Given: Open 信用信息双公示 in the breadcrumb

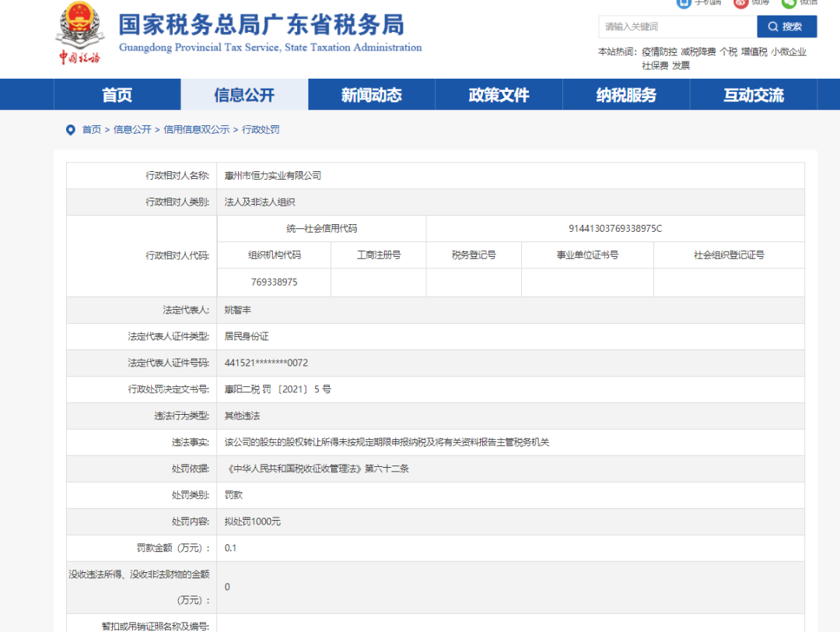Looking at the screenshot, I should (198, 129).
